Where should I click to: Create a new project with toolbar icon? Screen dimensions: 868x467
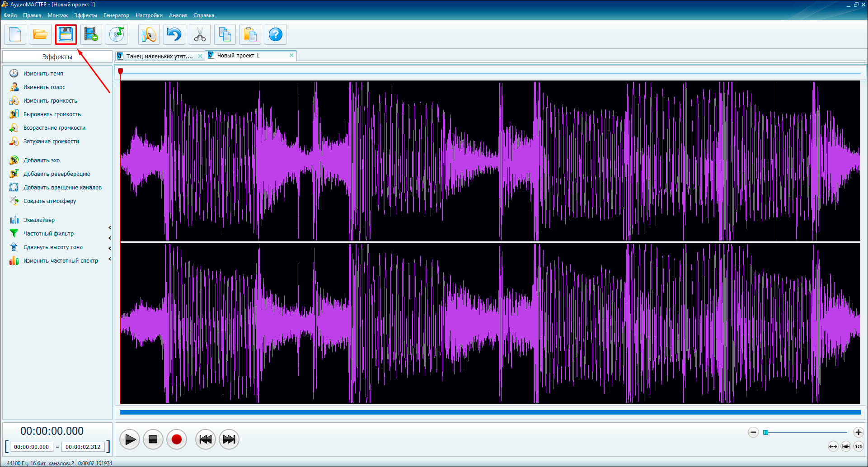pyautogui.click(x=15, y=34)
